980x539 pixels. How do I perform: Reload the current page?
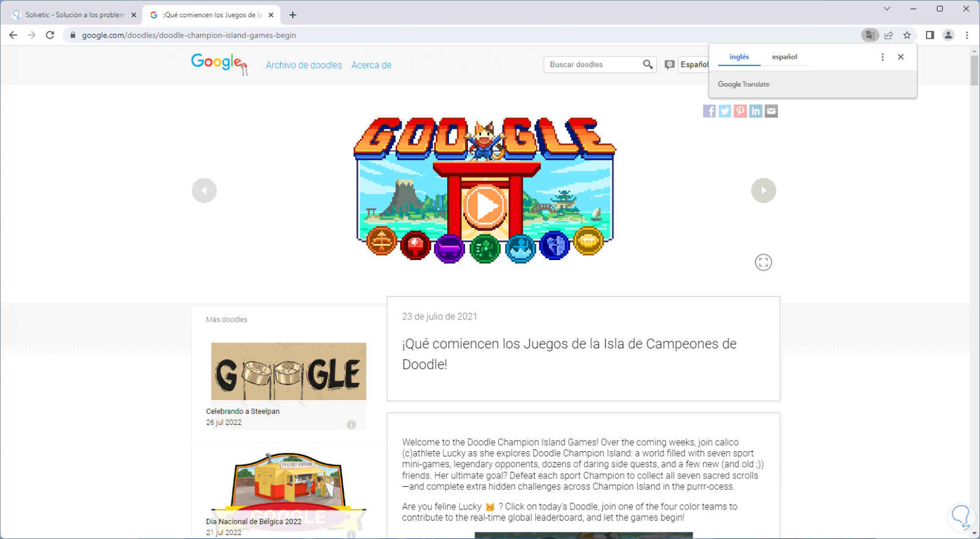pos(50,35)
